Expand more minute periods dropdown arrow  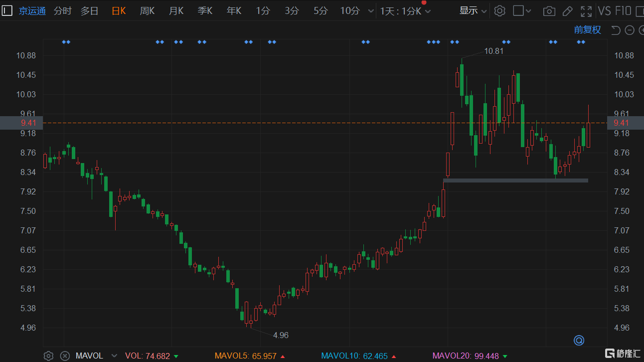[x=370, y=11]
